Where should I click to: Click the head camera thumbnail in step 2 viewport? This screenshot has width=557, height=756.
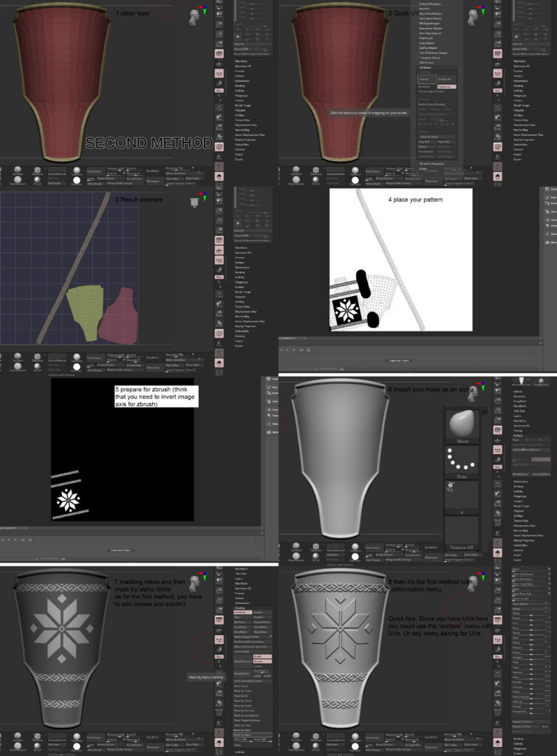474,18
